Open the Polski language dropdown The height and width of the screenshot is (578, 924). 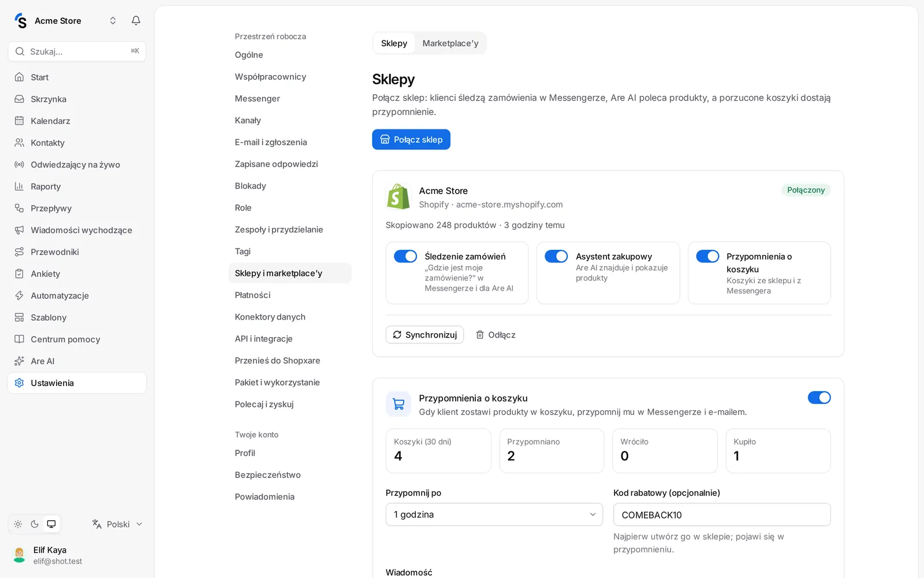tap(117, 524)
